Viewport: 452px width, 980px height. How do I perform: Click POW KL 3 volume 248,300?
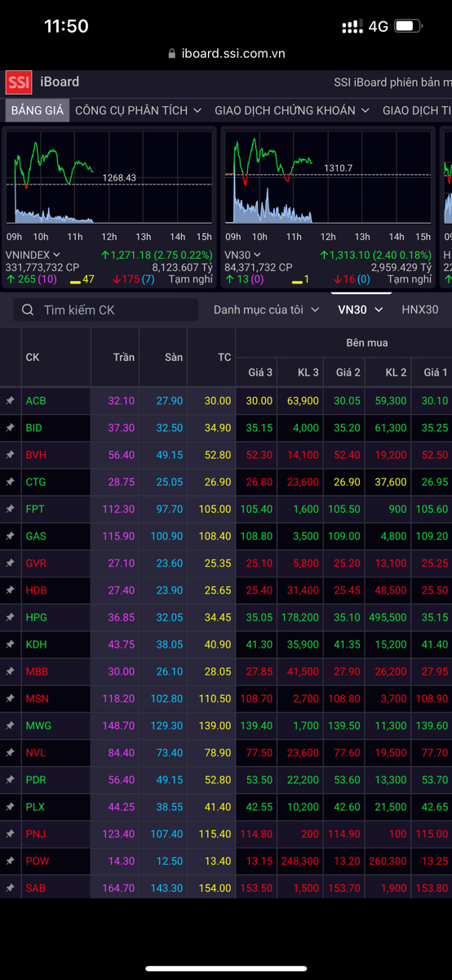click(300, 861)
